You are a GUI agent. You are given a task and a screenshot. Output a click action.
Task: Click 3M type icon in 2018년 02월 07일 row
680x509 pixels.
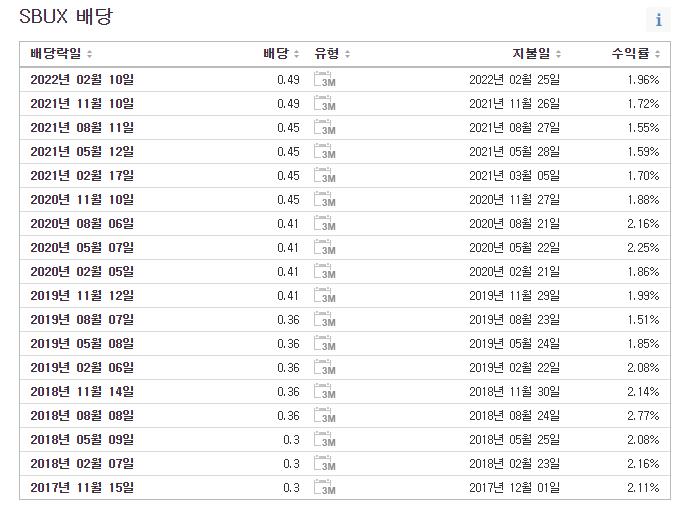[325, 464]
